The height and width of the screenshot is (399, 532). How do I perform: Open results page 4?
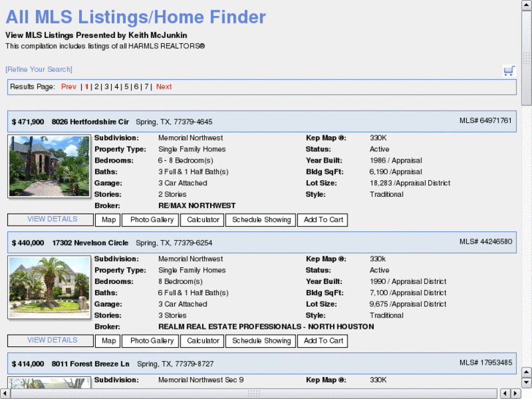tap(116, 86)
